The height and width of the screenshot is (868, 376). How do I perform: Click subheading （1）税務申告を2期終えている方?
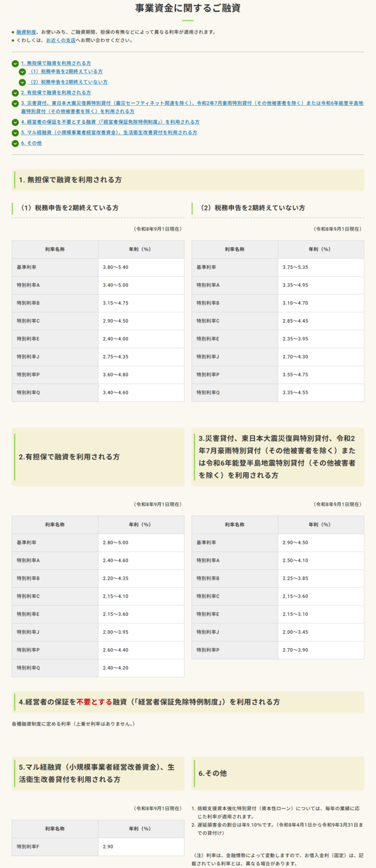click(x=68, y=208)
